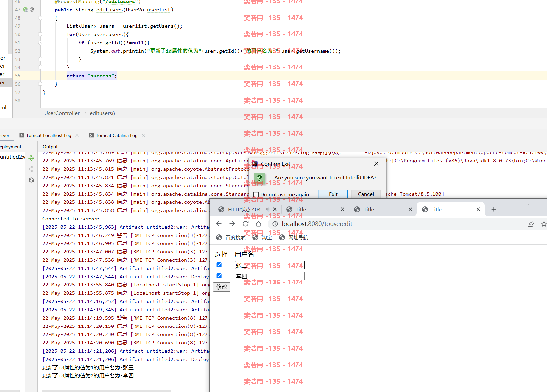Go forward in the browser
The height and width of the screenshot is (392, 547).
coord(232,224)
